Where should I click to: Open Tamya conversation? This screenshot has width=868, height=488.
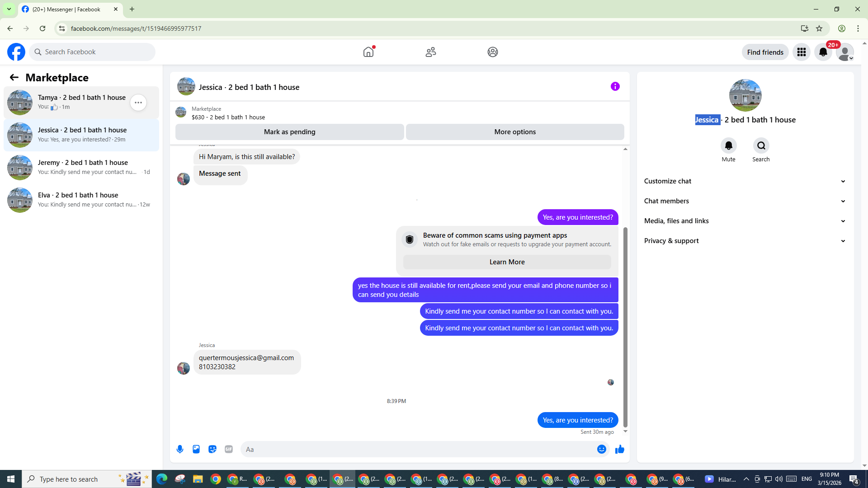pyautogui.click(x=81, y=103)
